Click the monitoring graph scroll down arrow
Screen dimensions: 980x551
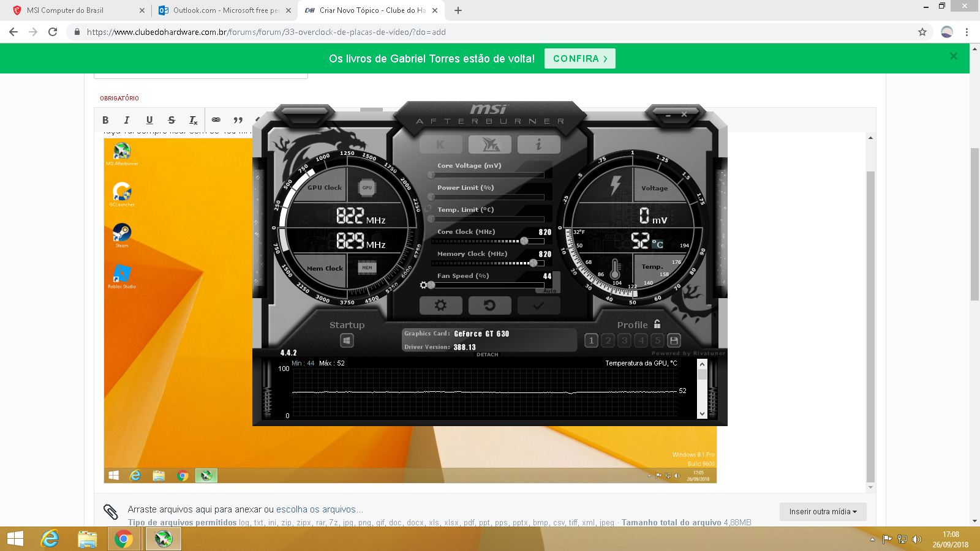point(703,414)
